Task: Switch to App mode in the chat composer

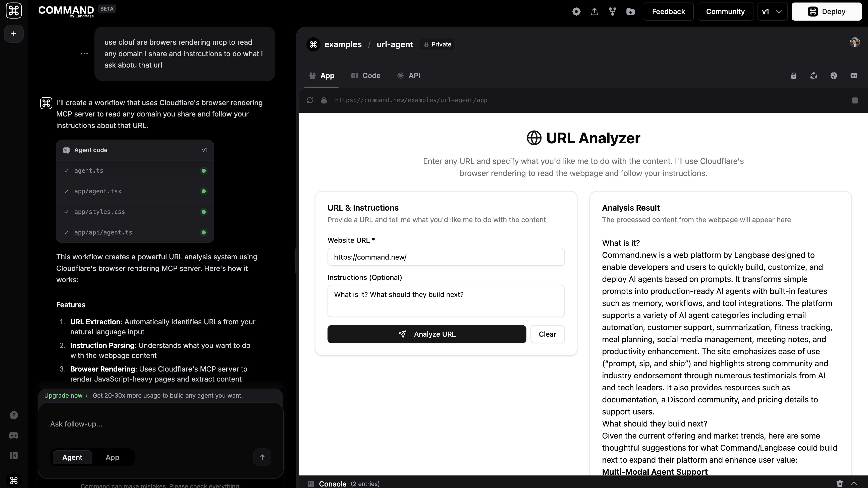Action: pos(112,457)
